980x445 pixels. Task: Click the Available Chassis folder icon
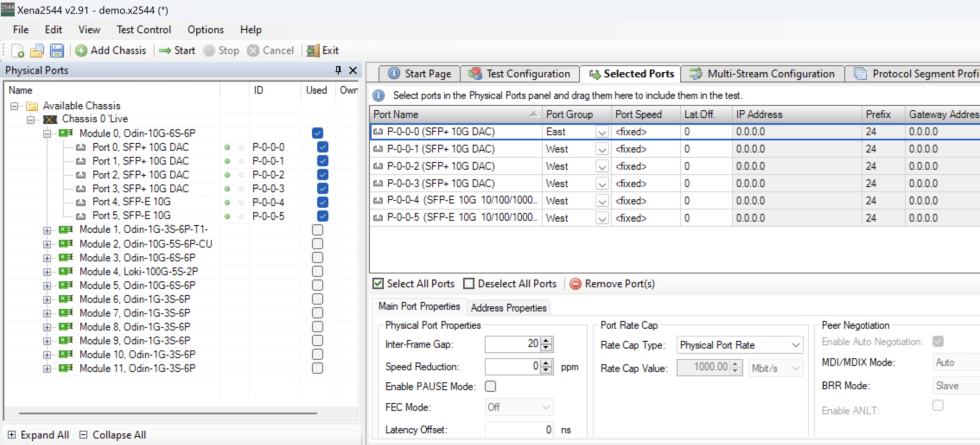pyautogui.click(x=32, y=106)
